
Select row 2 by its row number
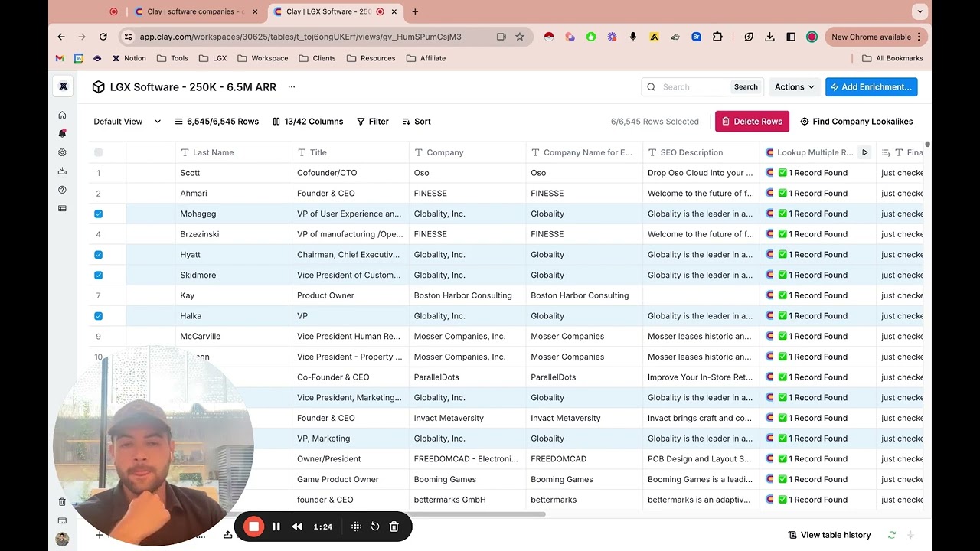coord(98,194)
